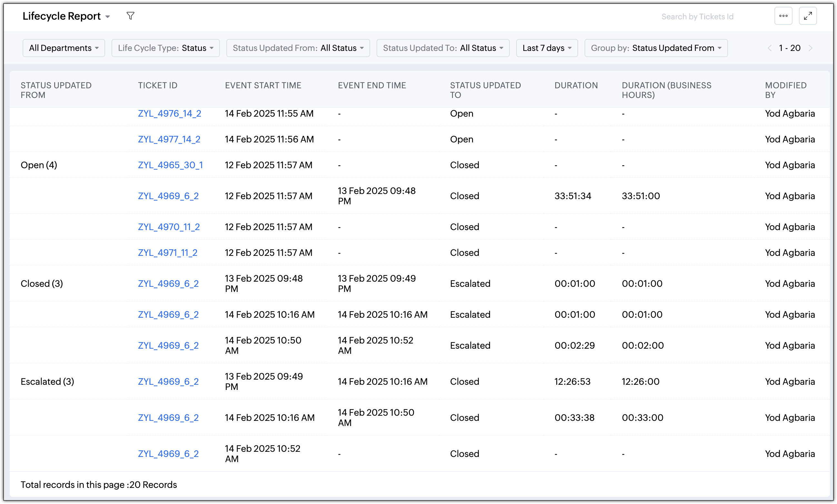Open ticket ZYL_4965_30_1 link

(170, 165)
